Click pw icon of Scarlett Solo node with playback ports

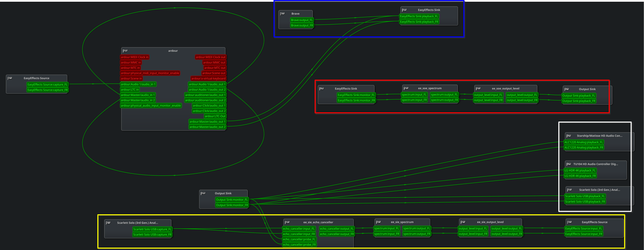click(x=569, y=190)
